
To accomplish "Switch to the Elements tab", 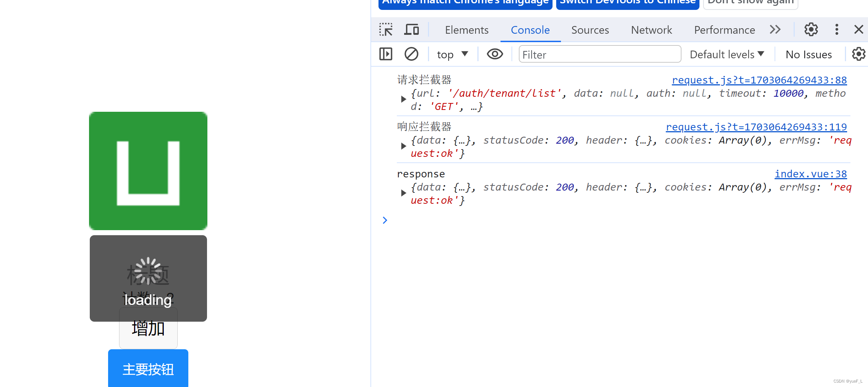I will (466, 30).
